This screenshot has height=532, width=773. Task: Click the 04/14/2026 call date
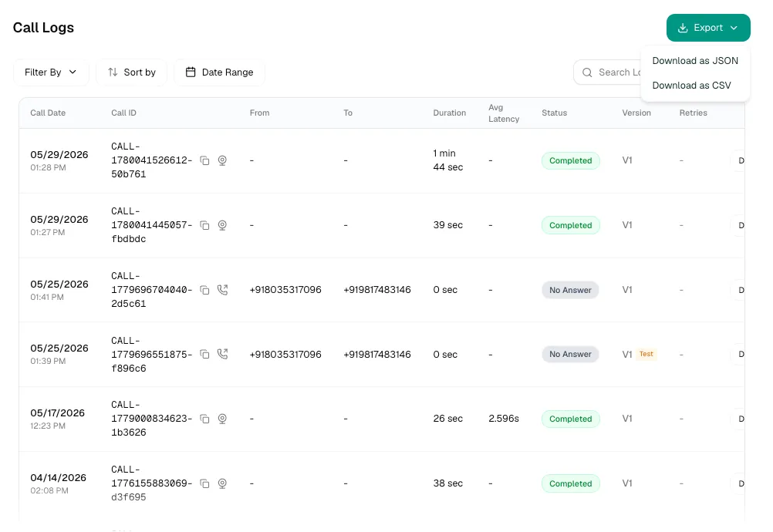58,478
